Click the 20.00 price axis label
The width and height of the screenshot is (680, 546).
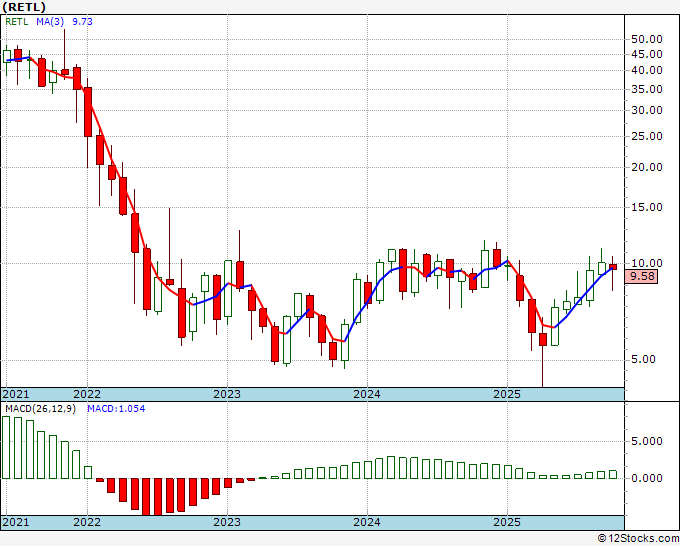(x=647, y=167)
